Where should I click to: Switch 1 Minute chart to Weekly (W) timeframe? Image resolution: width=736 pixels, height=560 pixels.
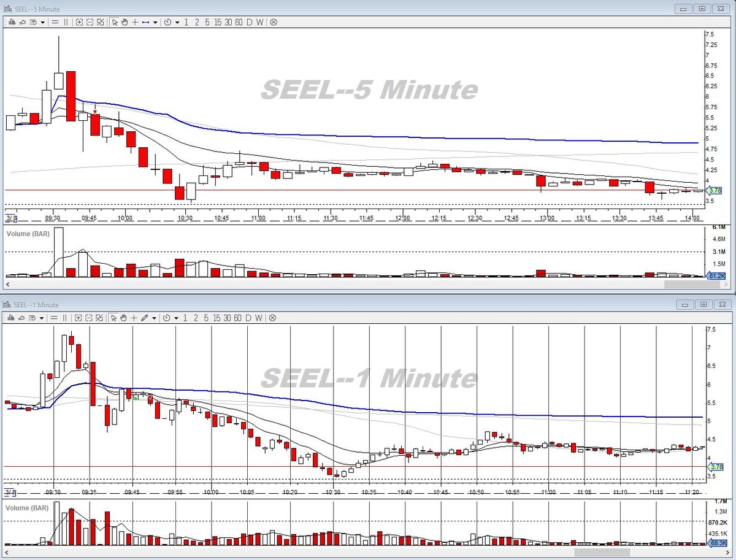(258, 318)
